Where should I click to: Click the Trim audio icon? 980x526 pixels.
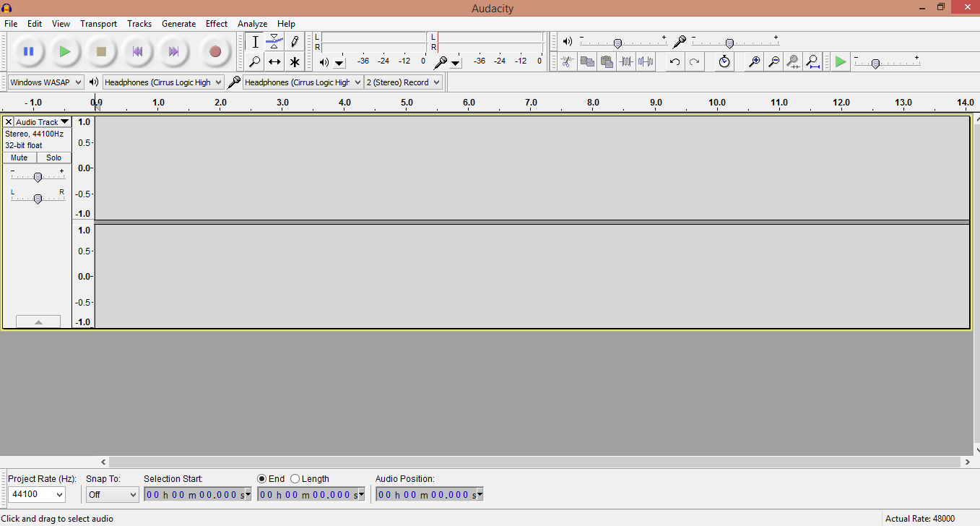[x=626, y=61]
